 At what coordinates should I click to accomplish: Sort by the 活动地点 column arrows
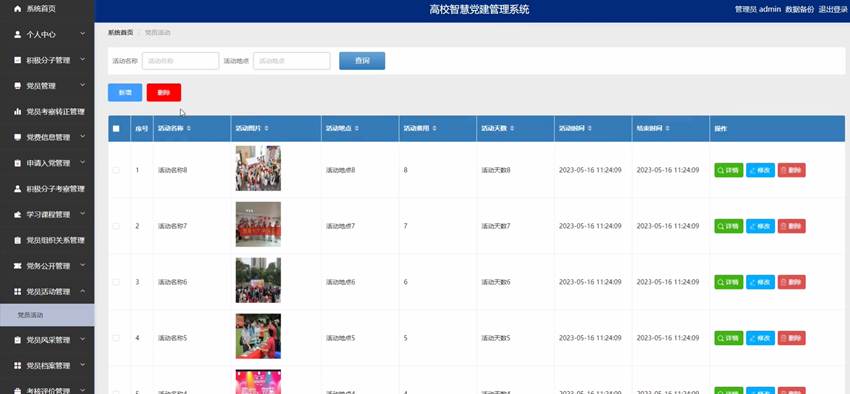click(357, 128)
